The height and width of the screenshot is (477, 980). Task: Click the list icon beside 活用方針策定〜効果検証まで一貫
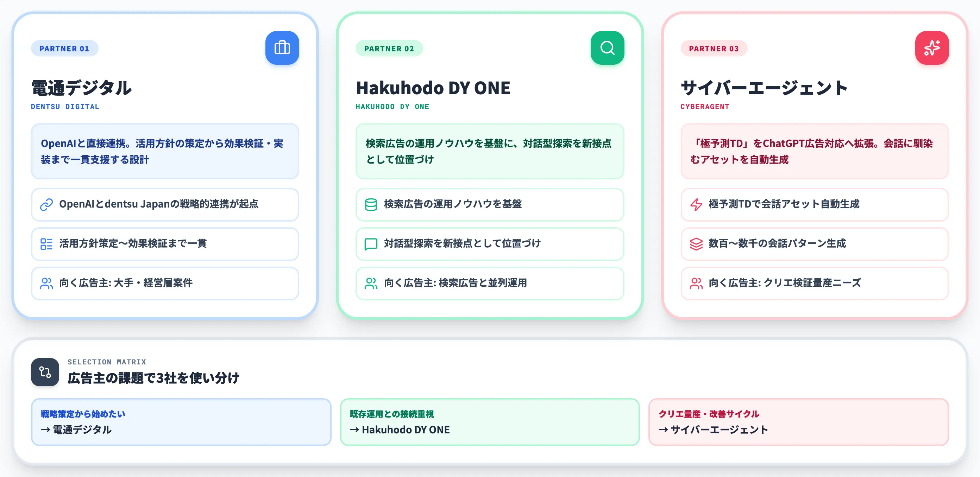[x=46, y=244]
